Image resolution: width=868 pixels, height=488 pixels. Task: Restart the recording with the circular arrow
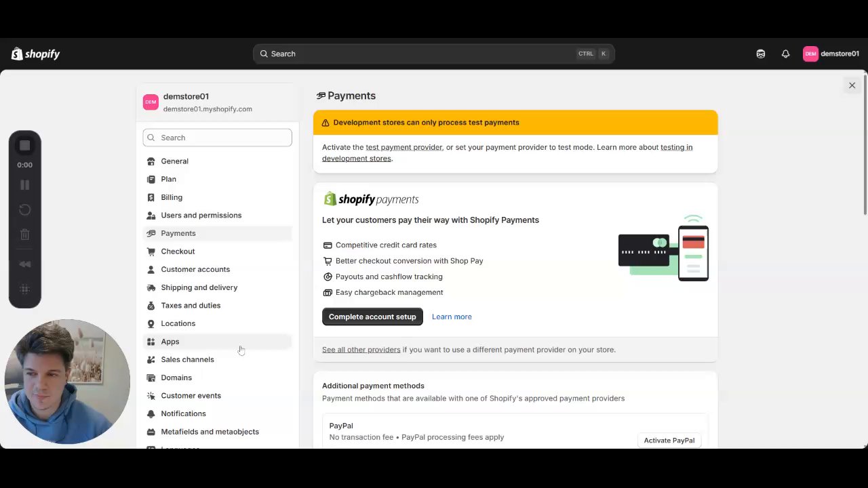pos(24,210)
